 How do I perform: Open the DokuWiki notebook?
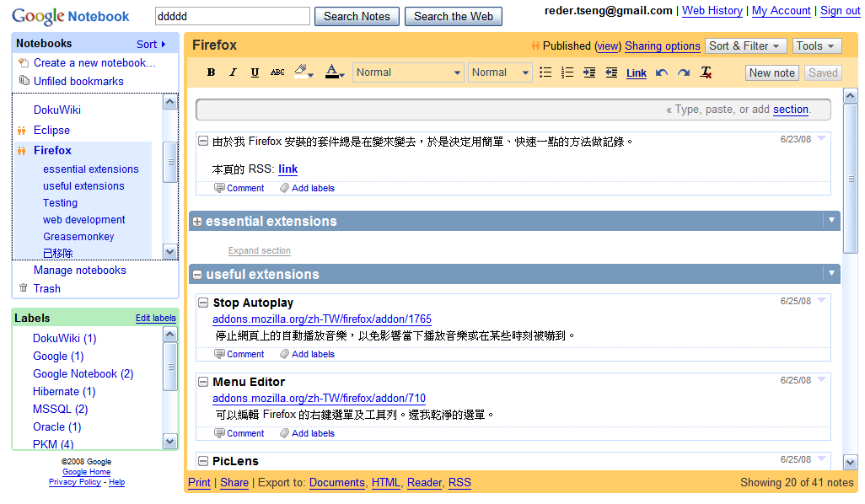pyautogui.click(x=57, y=110)
